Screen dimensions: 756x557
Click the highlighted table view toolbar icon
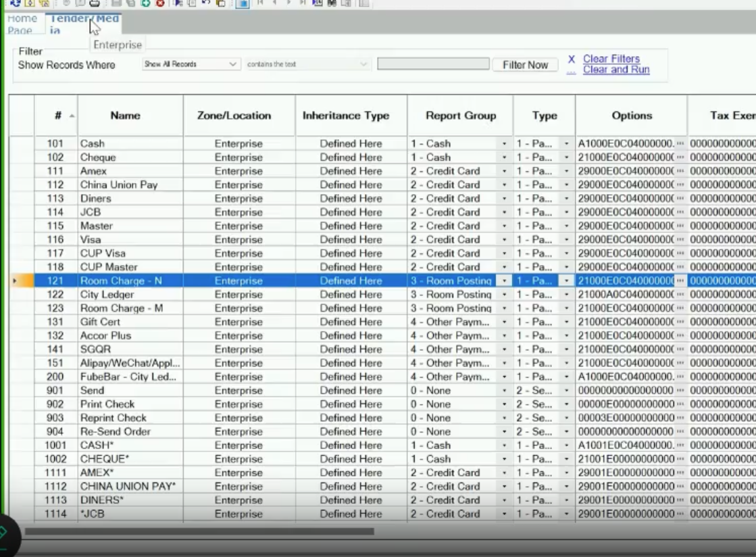tap(243, 3)
